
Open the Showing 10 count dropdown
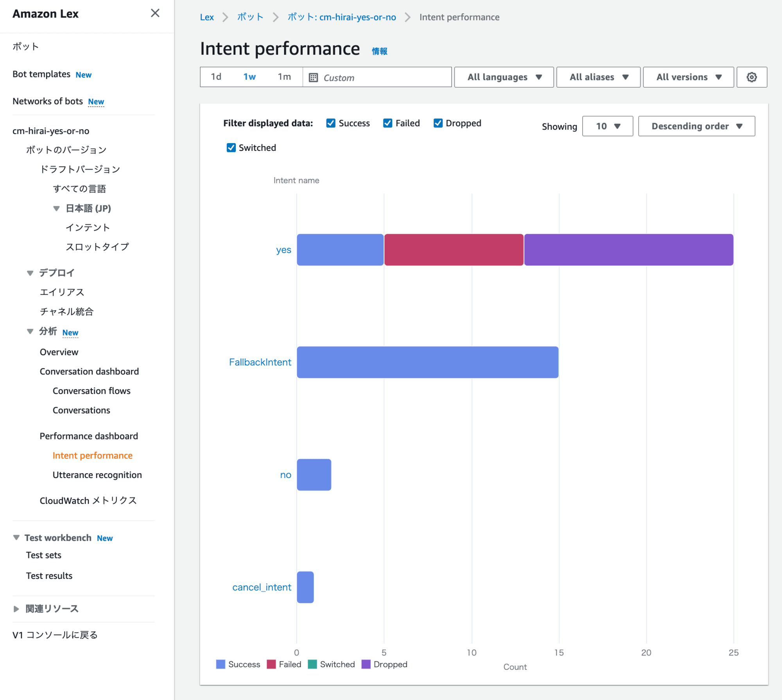(x=608, y=126)
